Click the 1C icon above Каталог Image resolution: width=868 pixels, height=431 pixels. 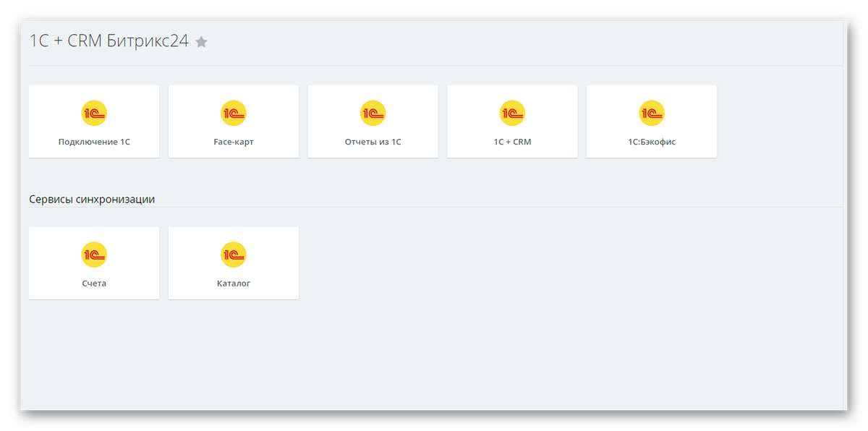pos(234,255)
